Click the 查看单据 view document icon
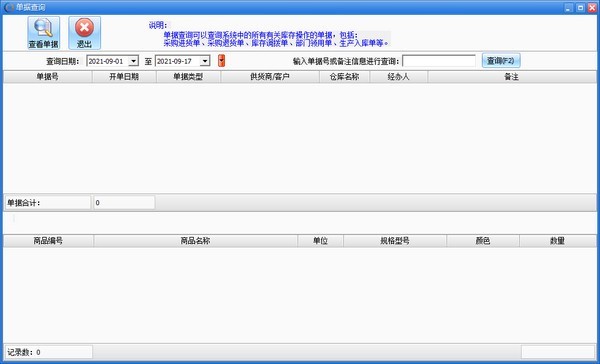 tap(44, 33)
